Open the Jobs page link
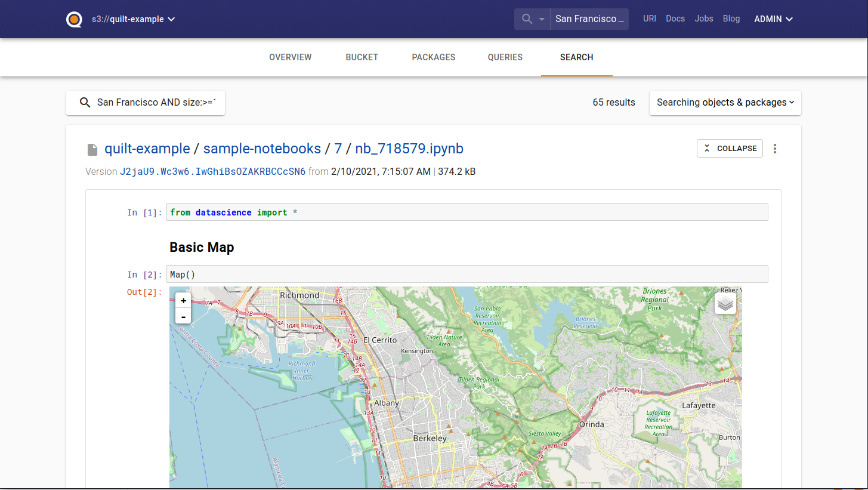Screen dimensions: 868x490 pyautogui.click(x=704, y=19)
